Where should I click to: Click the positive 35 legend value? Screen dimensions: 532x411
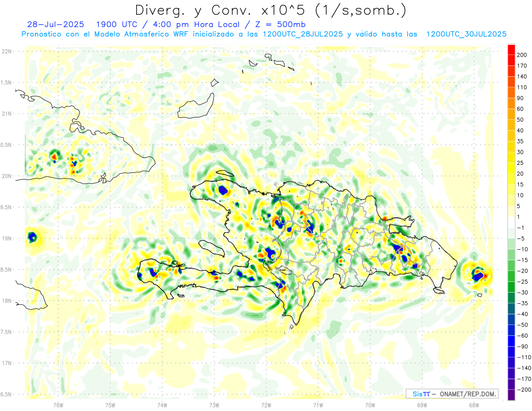coord(520,141)
